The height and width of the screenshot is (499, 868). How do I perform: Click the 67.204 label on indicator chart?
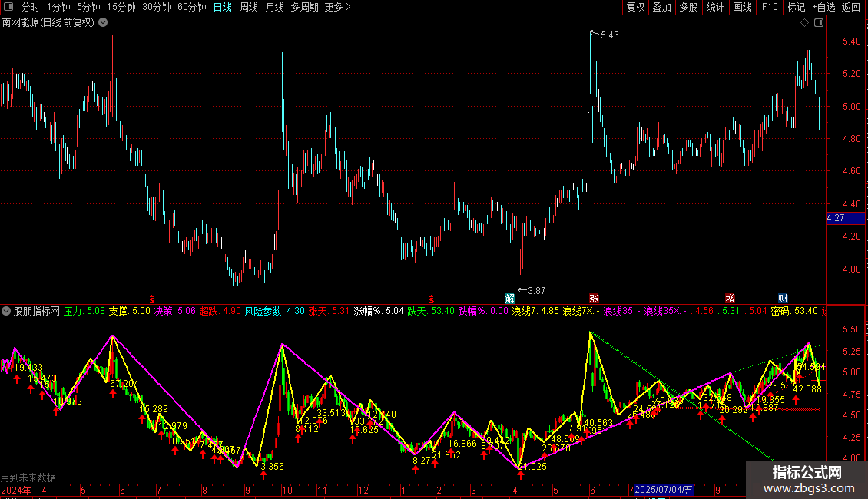click(124, 383)
